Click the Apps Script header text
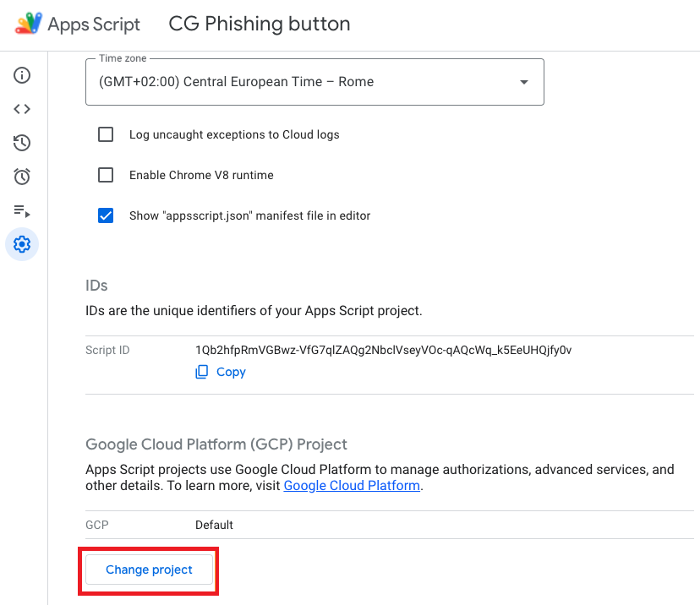 (94, 25)
